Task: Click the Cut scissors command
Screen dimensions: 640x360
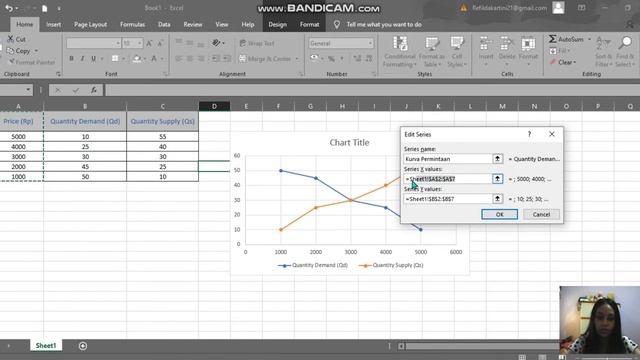Action: coord(16,39)
